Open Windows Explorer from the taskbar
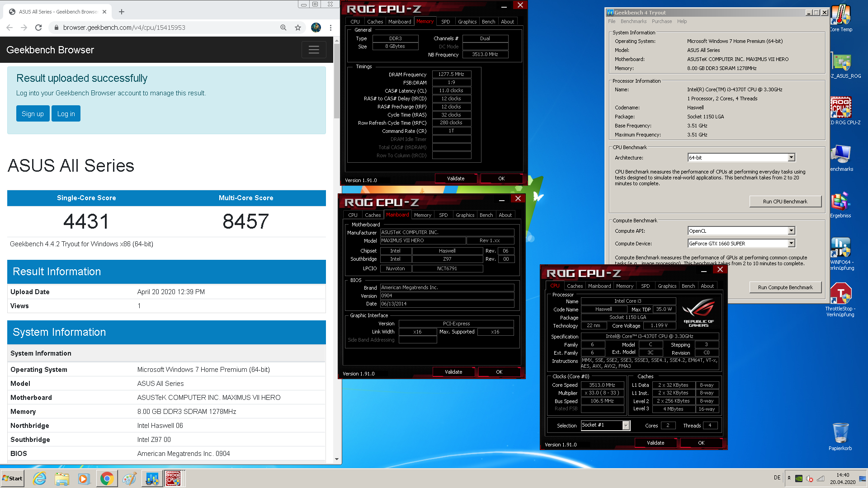The width and height of the screenshot is (868, 488). point(62,479)
